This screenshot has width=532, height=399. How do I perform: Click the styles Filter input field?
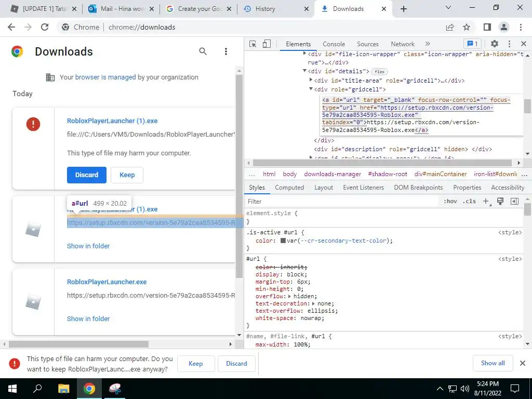(x=342, y=202)
